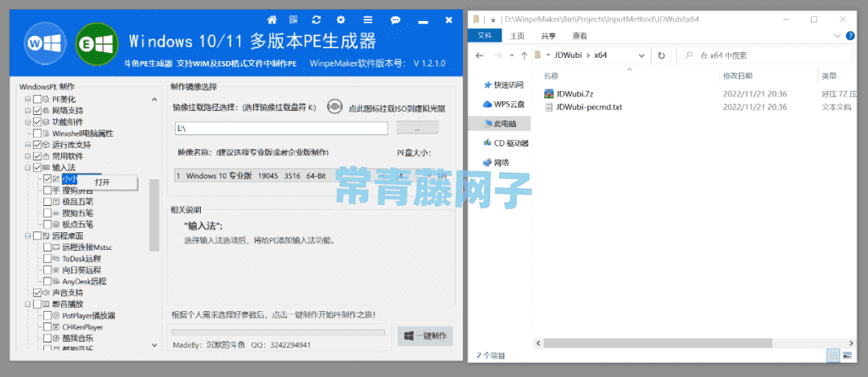868x377 pixels.
Task: Go back in Explorer navigation
Action: (479, 55)
